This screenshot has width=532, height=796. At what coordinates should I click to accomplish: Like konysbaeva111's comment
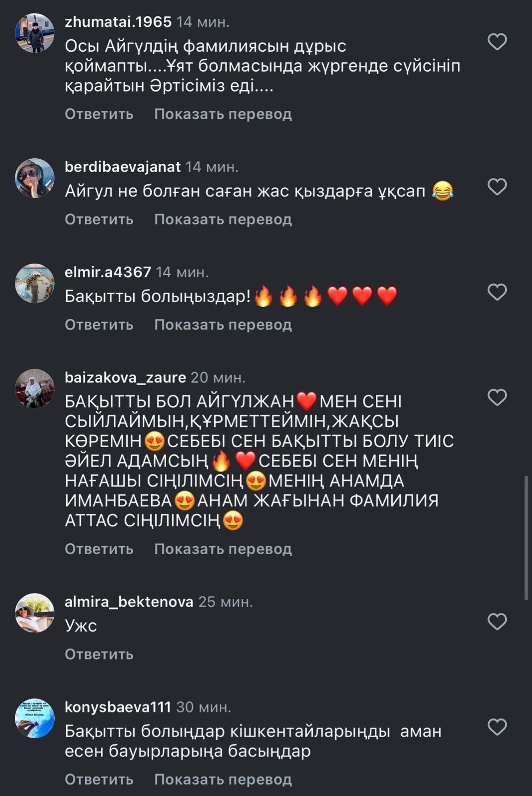(x=497, y=727)
